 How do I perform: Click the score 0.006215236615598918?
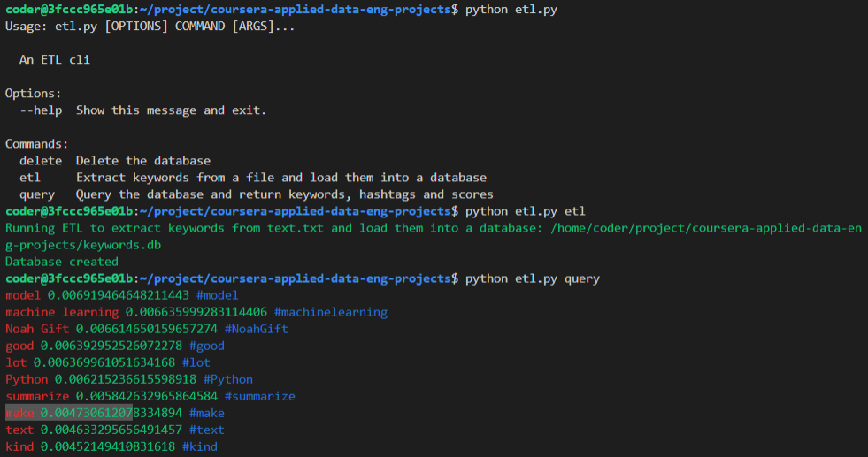(x=125, y=379)
